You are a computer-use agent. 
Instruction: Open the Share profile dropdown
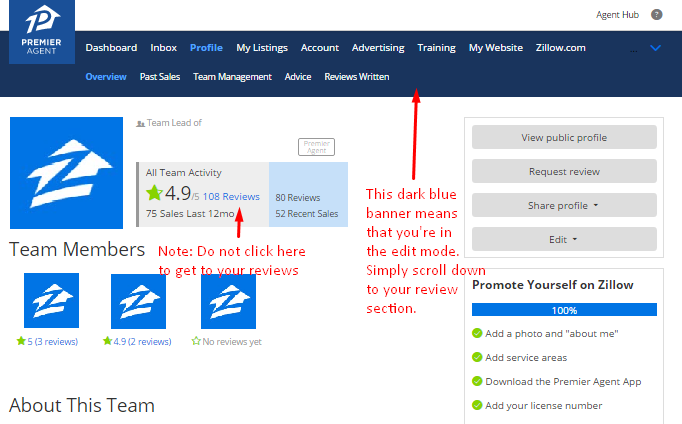click(x=564, y=205)
